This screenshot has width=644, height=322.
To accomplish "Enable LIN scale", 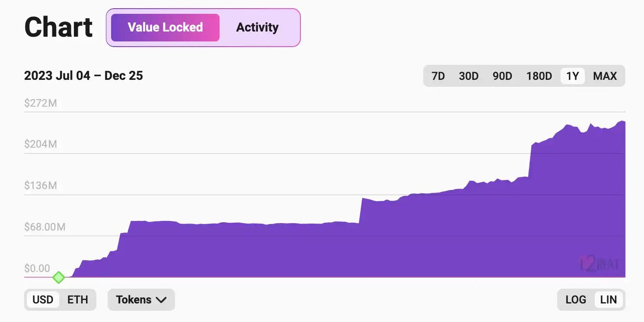I will pyautogui.click(x=609, y=300).
